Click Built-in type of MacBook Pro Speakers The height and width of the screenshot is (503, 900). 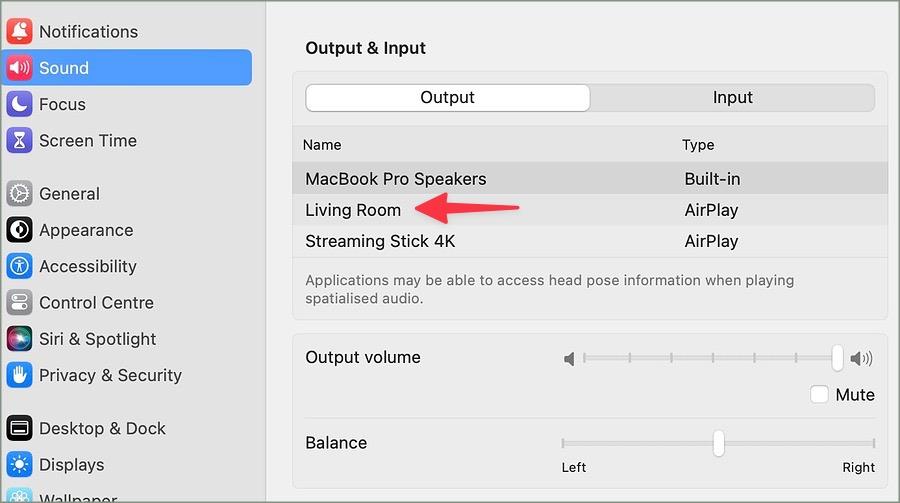pyautogui.click(x=712, y=179)
